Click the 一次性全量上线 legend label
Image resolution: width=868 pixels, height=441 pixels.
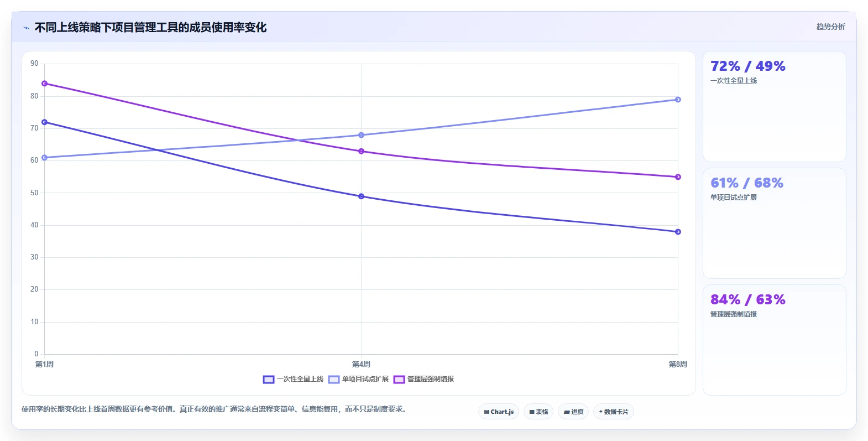point(300,379)
